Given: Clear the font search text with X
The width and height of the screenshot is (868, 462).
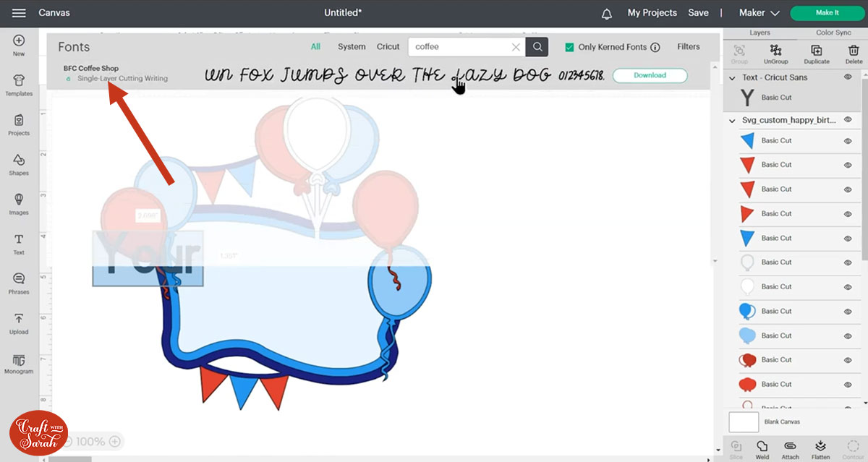Looking at the screenshot, I should point(516,47).
